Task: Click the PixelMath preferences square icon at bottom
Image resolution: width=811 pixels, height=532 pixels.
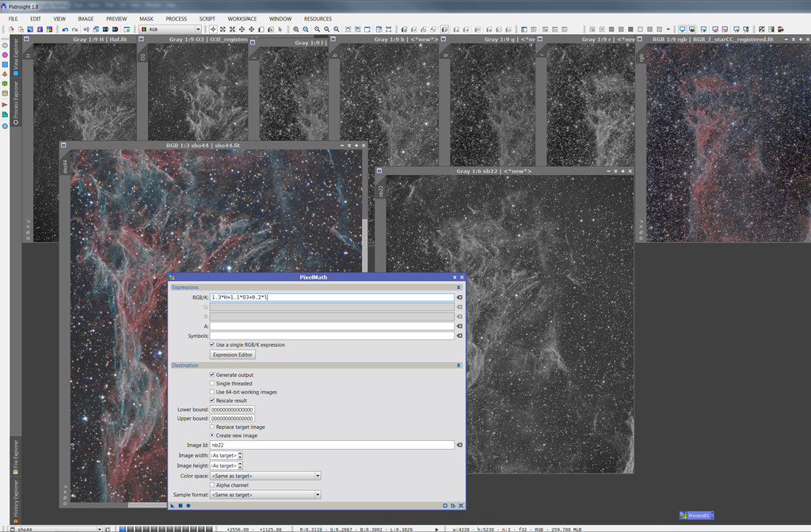Action: [x=445, y=506]
